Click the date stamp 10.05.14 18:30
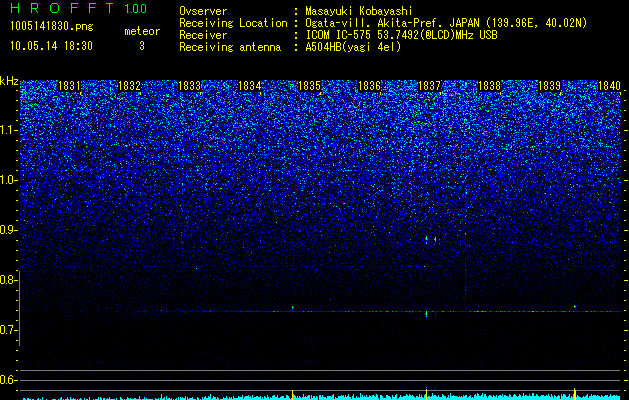 (51, 46)
